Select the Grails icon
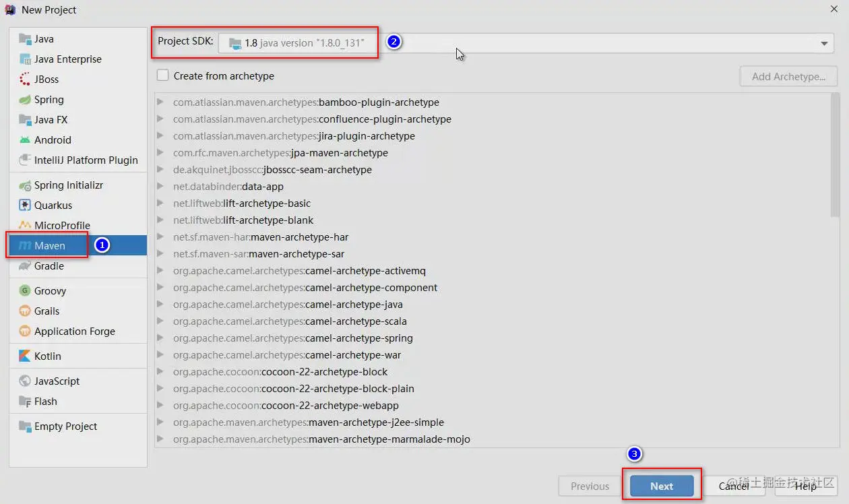The image size is (849, 504). pyautogui.click(x=25, y=311)
